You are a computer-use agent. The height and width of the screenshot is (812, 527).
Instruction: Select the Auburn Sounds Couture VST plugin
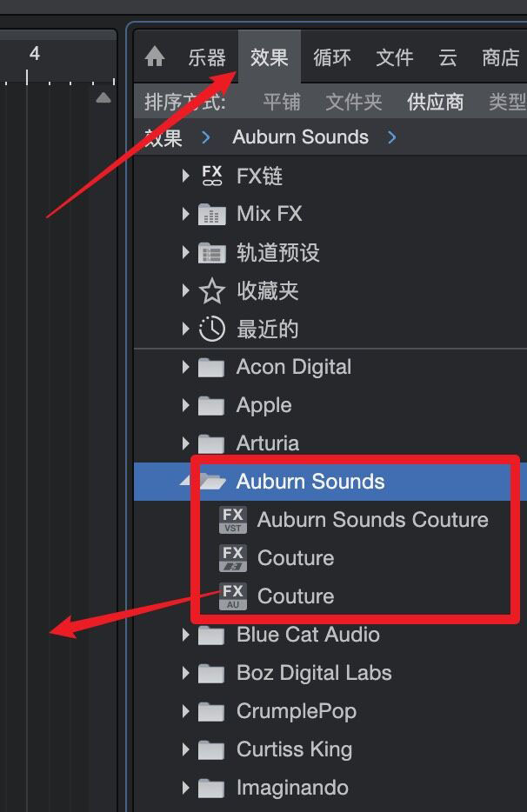pos(354,519)
